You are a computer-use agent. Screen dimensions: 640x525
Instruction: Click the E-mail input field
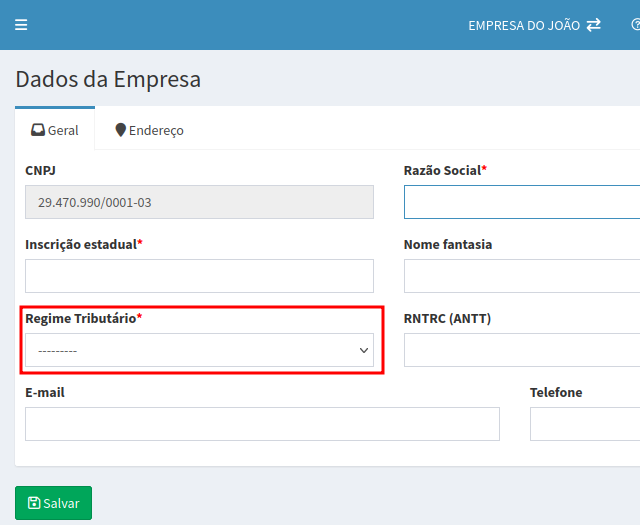coord(262,424)
